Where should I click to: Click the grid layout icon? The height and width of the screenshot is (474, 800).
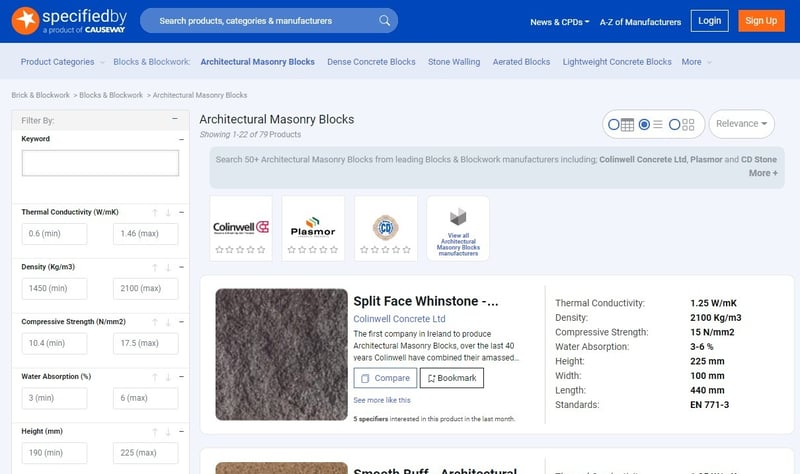coord(688,124)
